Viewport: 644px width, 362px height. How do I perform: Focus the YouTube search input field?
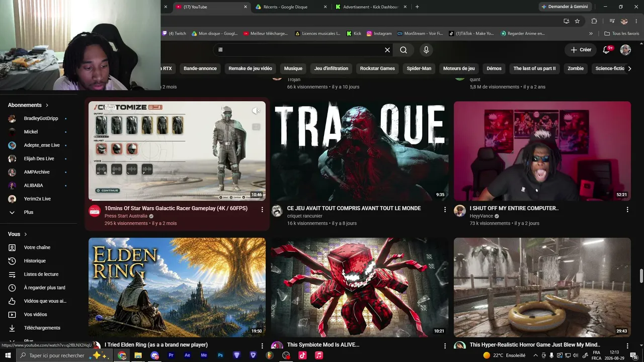coord(299,50)
